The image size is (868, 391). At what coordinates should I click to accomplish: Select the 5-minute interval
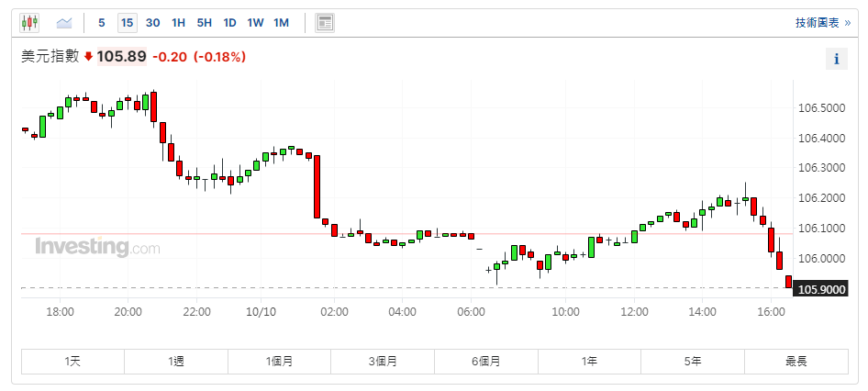(102, 22)
